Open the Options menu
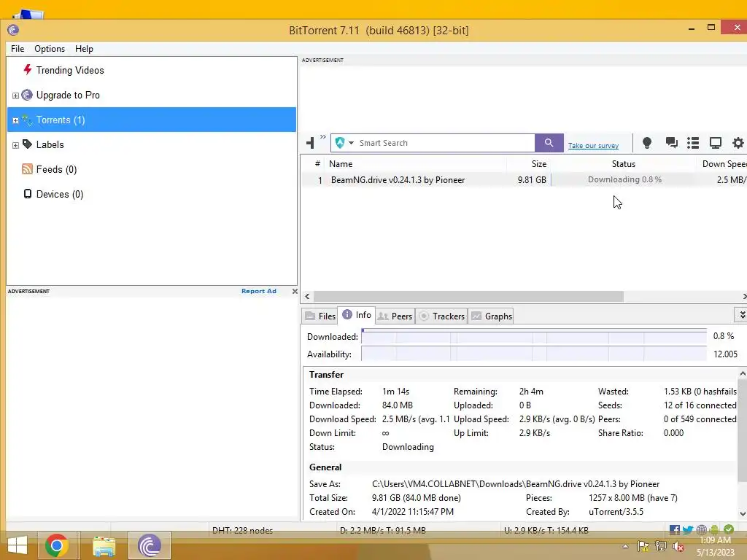The image size is (747, 560). coord(50,49)
